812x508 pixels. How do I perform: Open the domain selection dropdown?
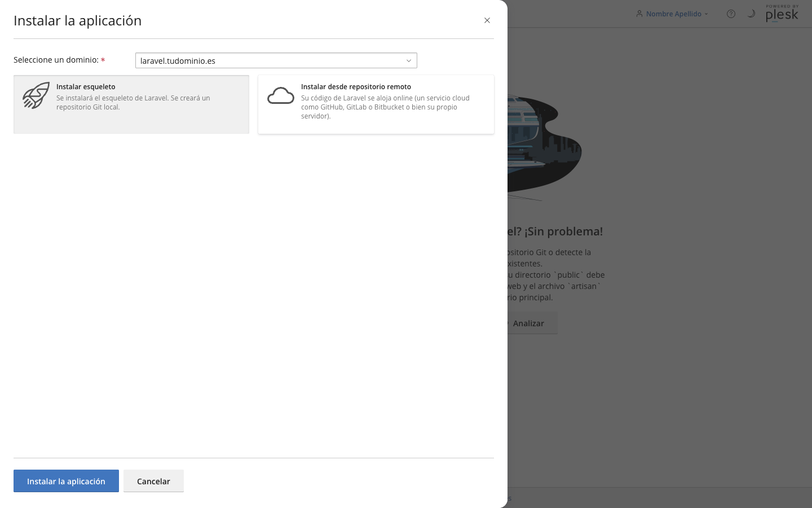(276, 60)
